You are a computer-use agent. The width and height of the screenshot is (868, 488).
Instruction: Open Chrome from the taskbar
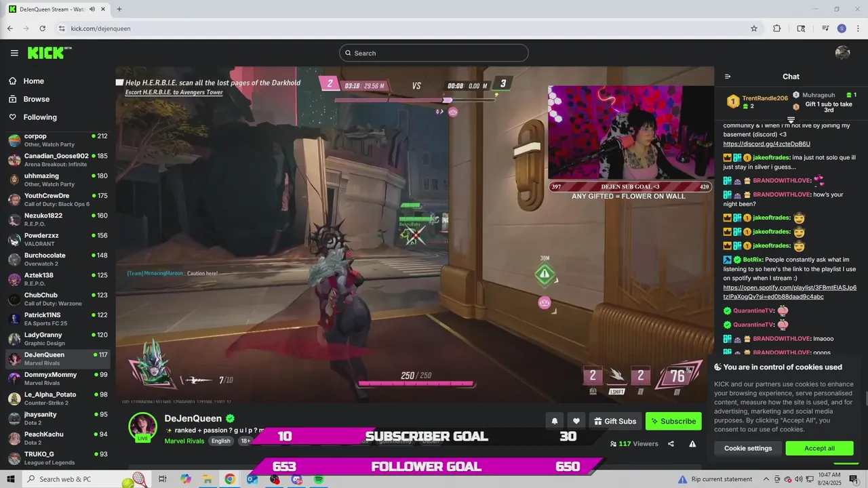click(230, 479)
